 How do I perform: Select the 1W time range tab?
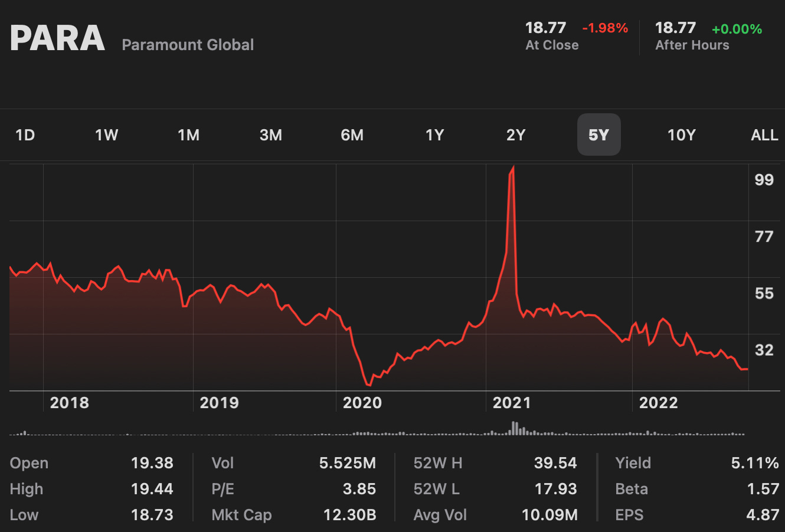click(x=107, y=135)
